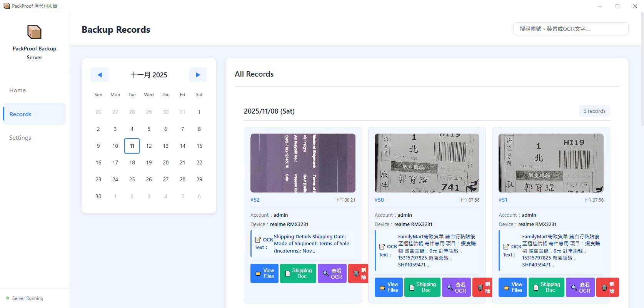Delete record #51 with trash button

607,287
